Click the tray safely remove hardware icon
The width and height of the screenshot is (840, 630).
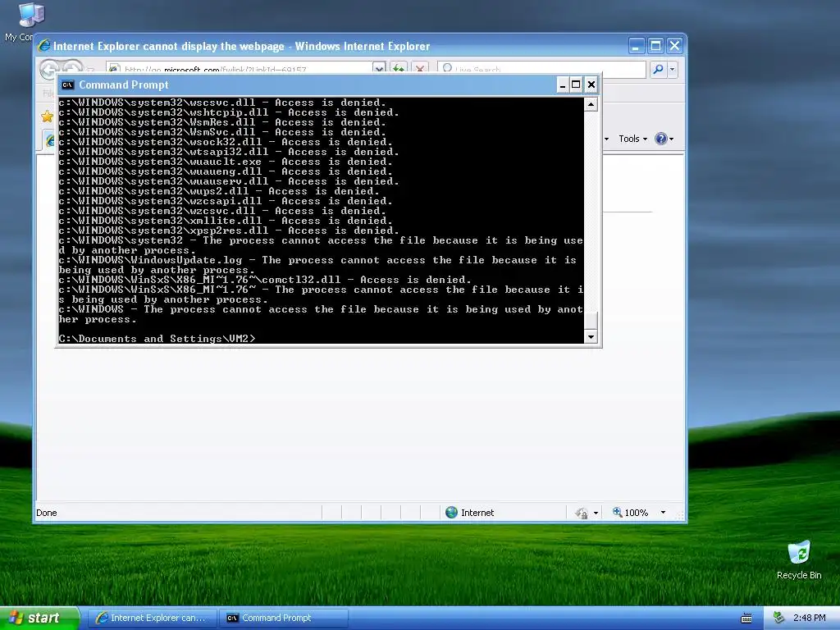point(779,618)
